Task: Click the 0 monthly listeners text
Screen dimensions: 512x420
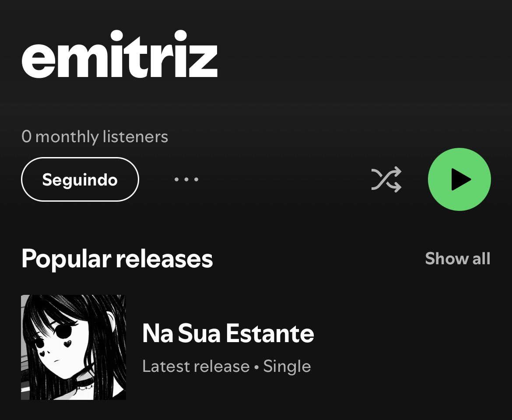Action: (x=95, y=136)
